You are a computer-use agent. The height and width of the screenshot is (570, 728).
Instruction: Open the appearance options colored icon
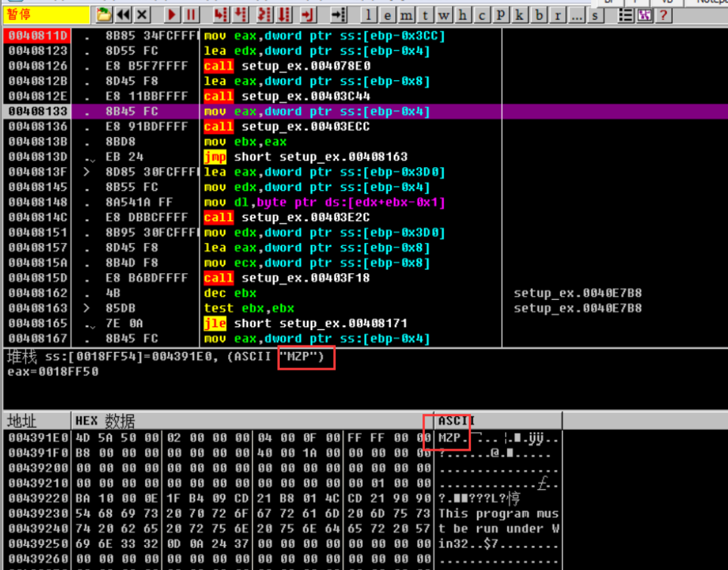(x=644, y=15)
